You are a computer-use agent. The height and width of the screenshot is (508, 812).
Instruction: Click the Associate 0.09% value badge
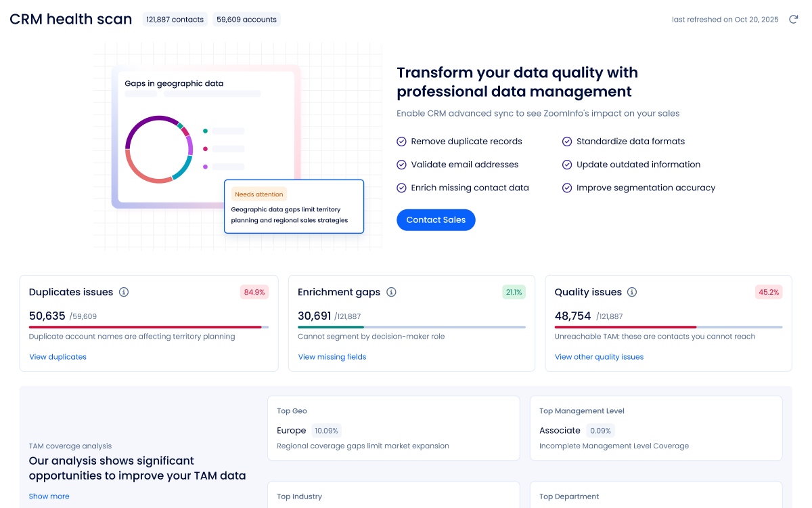[x=600, y=430]
